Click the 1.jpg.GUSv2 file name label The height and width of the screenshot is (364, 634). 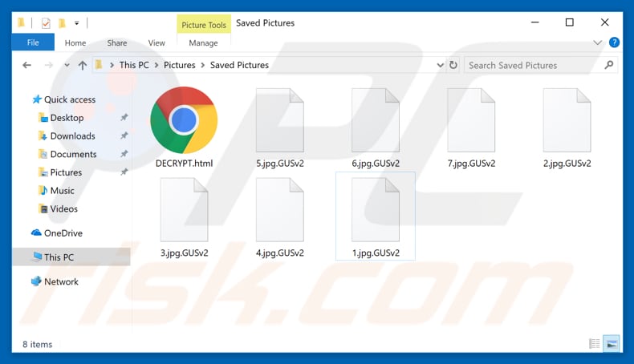point(376,253)
